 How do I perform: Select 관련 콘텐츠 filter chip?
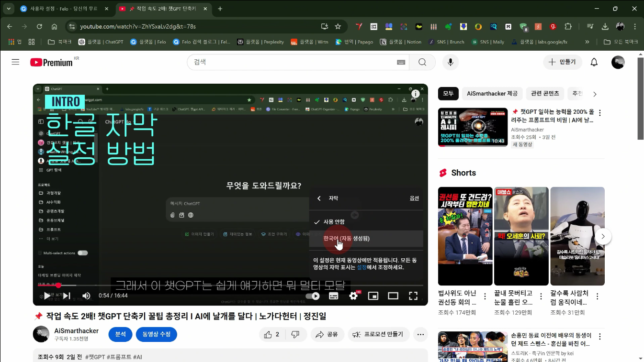click(x=545, y=94)
